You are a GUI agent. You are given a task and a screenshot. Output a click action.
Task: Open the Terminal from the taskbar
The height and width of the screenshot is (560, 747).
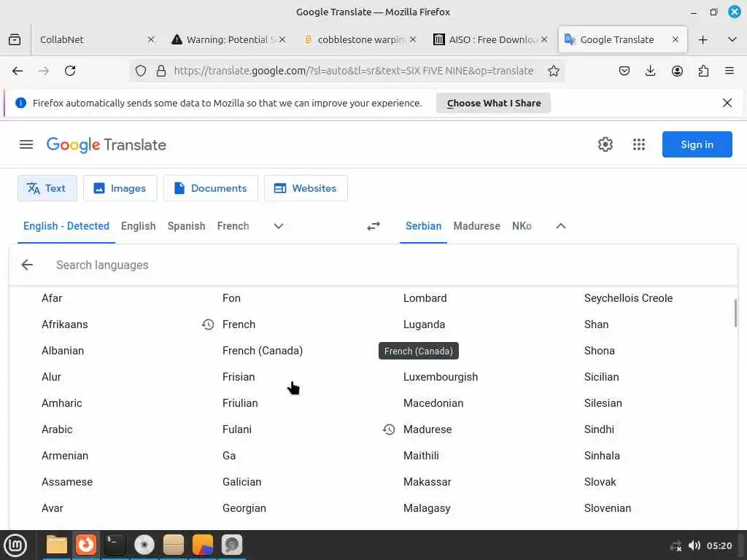[115, 545]
